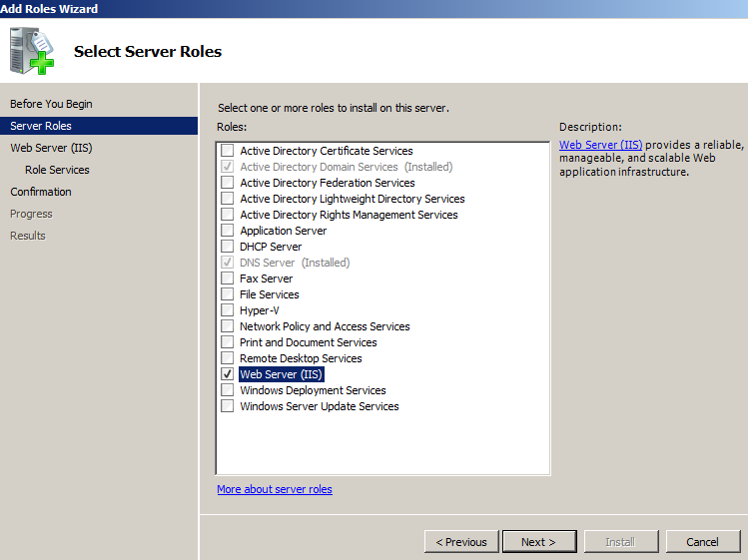Go to Before You Begin step
The height and width of the screenshot is (560, 748).
51,104
